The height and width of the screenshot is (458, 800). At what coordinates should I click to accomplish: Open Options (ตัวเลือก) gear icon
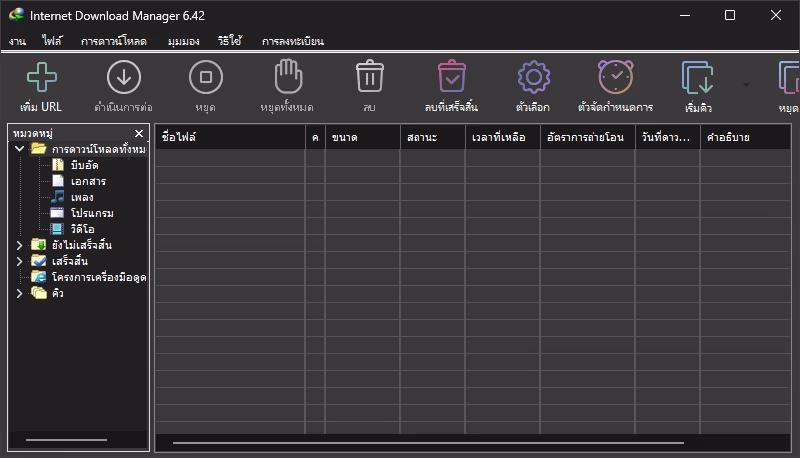[533, 77]
